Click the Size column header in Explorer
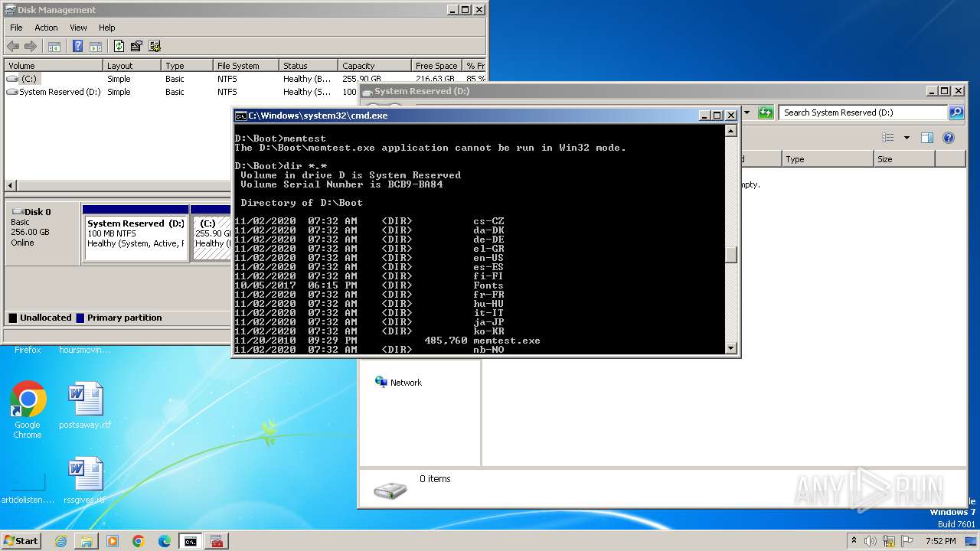This screenshot has height=551, width=980. click(904, 159)
